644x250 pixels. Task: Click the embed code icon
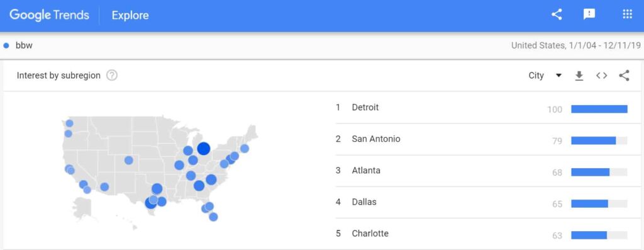click(602, 76)
